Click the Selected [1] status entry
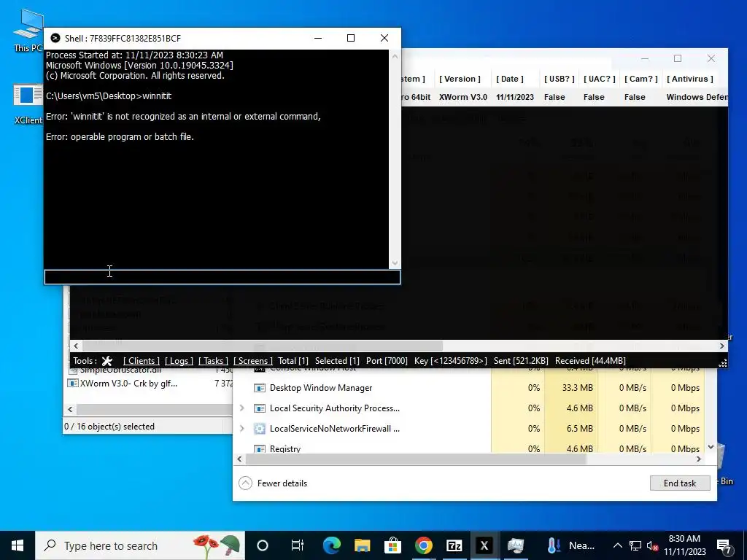 click(337, 361)
